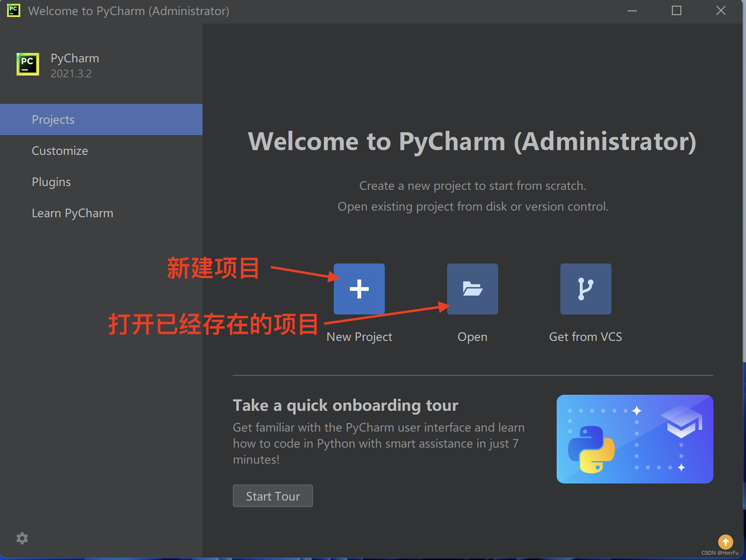Click the Get from VCS branch icon
Viewport: 746px width, 560px height.
click(x=586, y=289)
